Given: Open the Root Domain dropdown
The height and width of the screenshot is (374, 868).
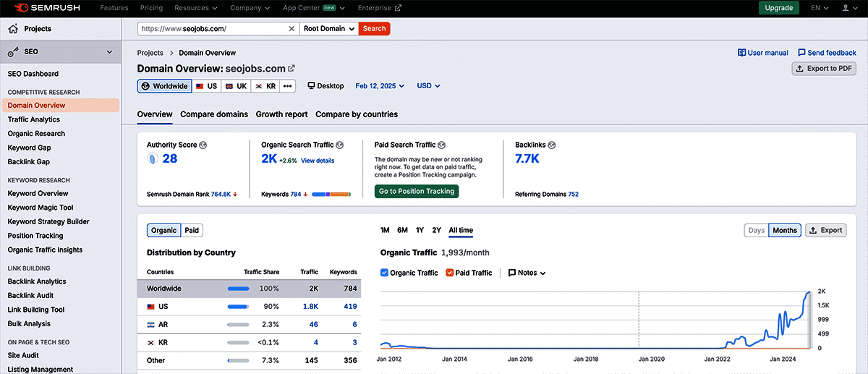Looking at the screenshot, I should 328,29.
